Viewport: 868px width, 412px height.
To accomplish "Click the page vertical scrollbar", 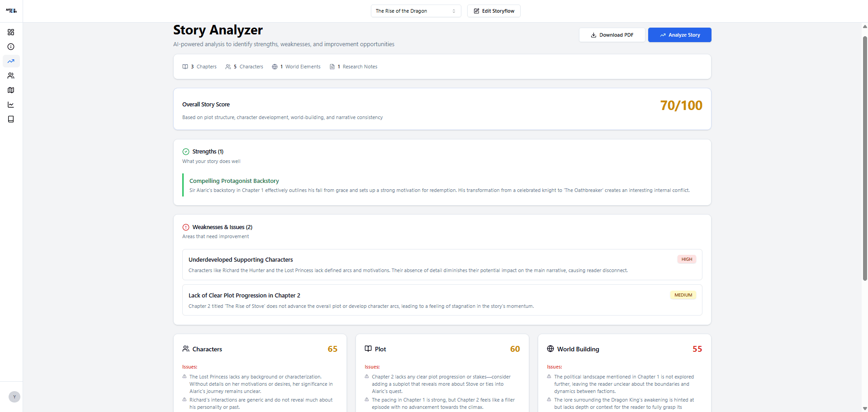I will point(865,158).
